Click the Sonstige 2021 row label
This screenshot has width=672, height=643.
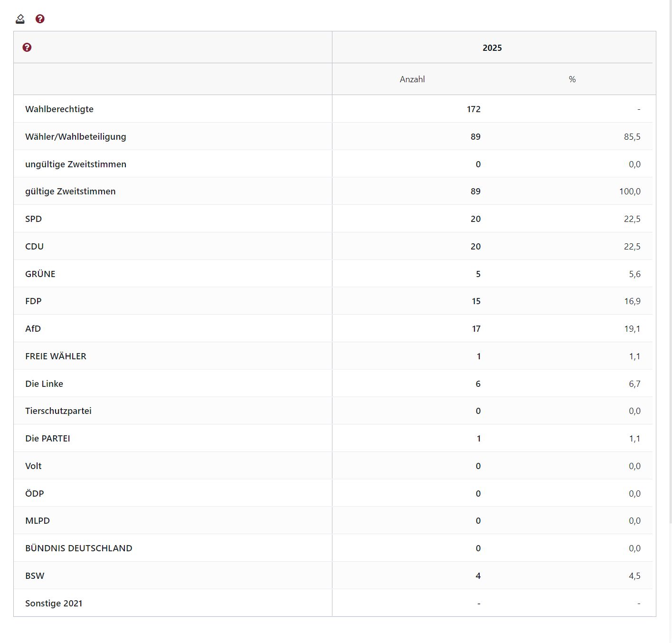[x=54, y=603]
